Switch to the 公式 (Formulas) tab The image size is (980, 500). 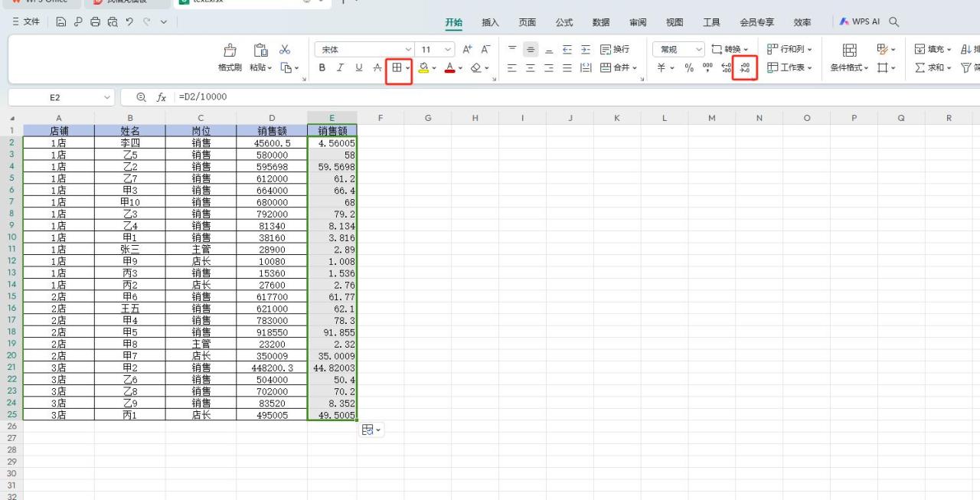pyautogui.click(x=564, y=22)
